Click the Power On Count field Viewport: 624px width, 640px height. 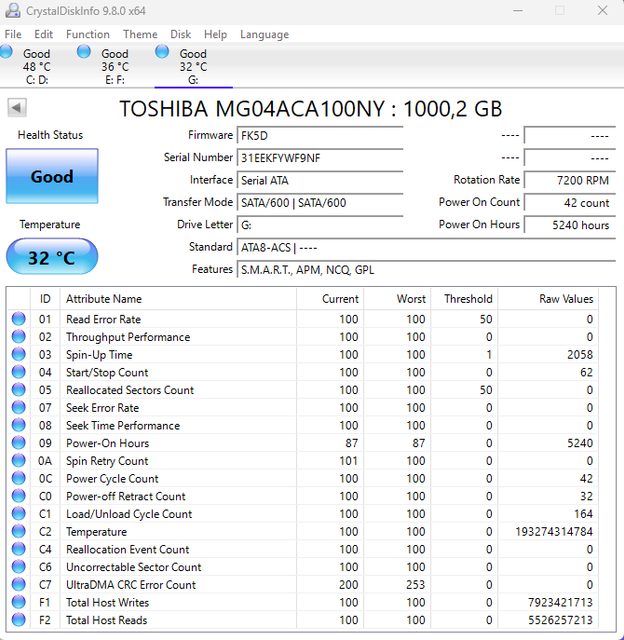[570, 202]
